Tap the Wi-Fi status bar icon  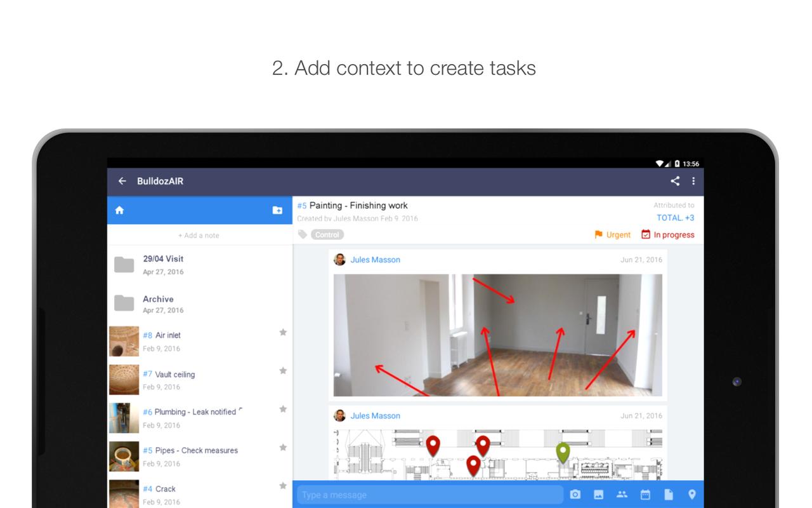[660, 164]
